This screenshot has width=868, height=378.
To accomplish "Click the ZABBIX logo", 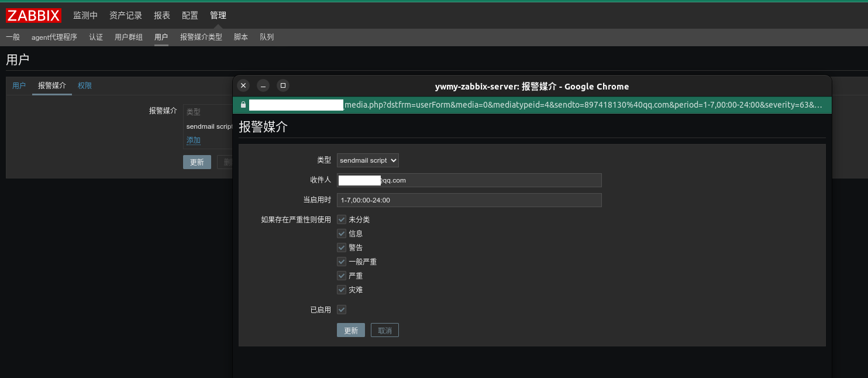I will [x=34, y=16].
